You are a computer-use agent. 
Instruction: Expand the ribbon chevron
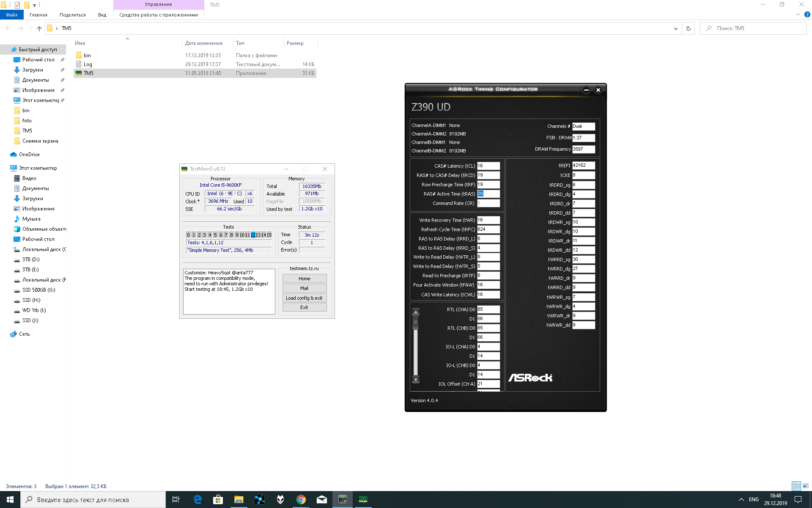(798, 14)
